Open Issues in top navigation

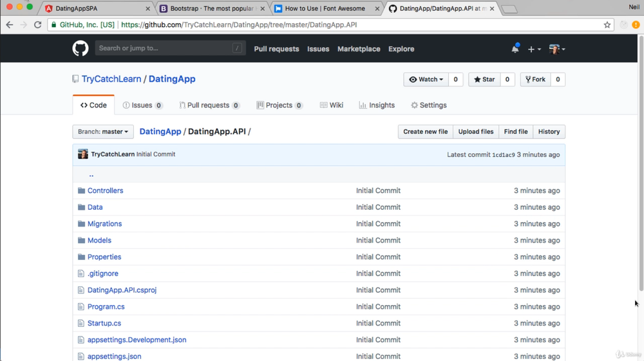pyautogui.click(x=318, y=49)
